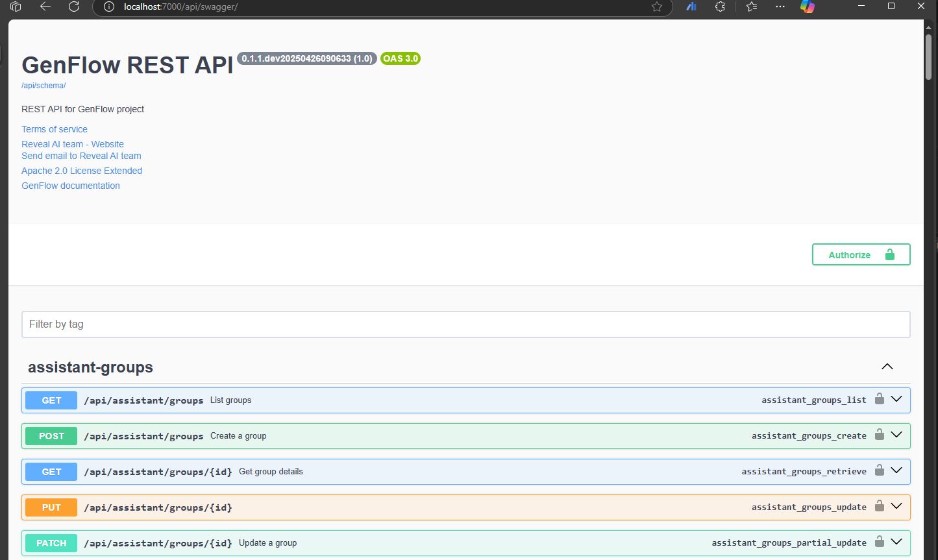The height and width of the screenshot is (560, 938).
Task: Reload the page with refresh icon
Action: click(74, 6)
